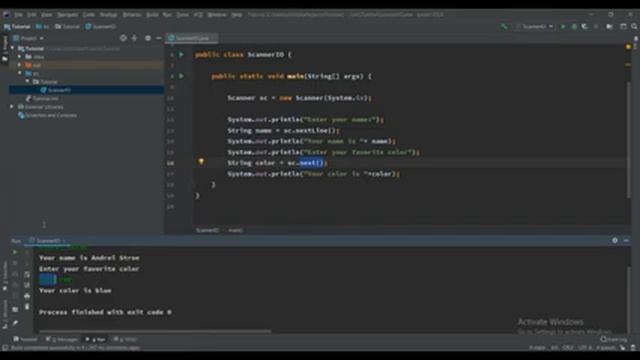The image size is (640, 360).
Task: Click the console horizontal scrollbar
Action: click(x=155, y=331)
